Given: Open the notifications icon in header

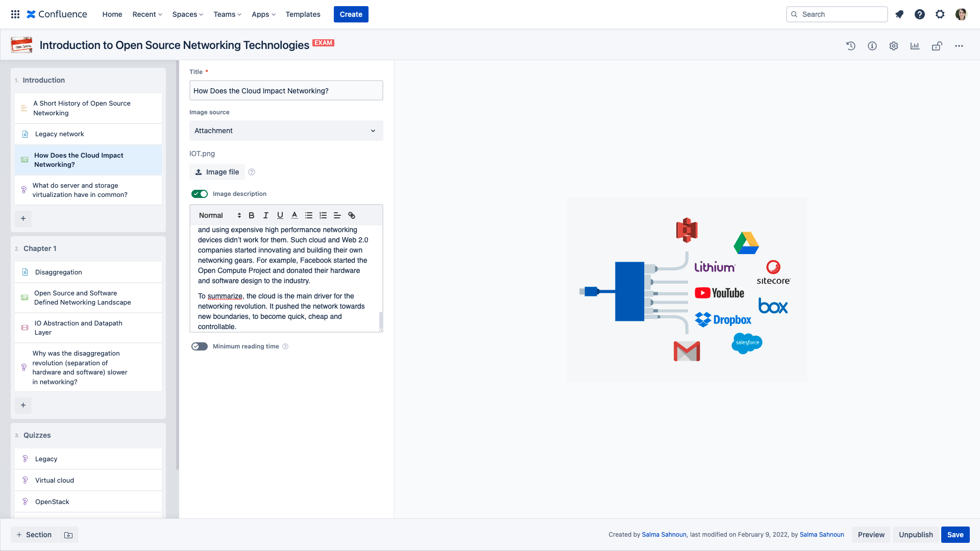Looking at the screenshot, I should pyautogui.click(x=899, y=14).
